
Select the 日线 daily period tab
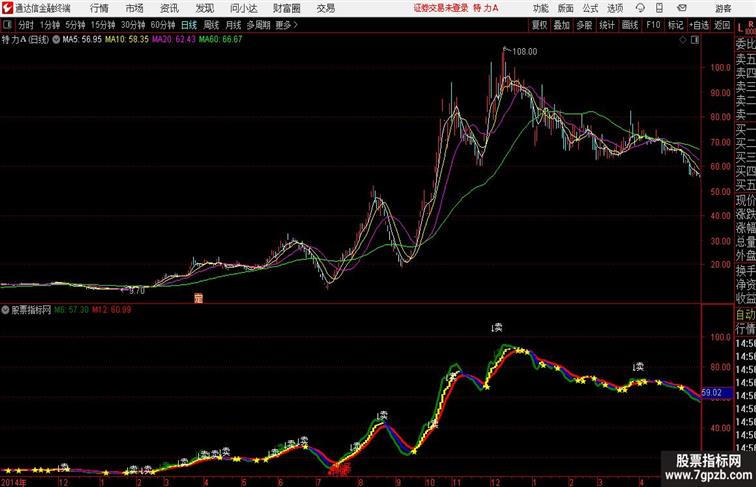point(189,25)
